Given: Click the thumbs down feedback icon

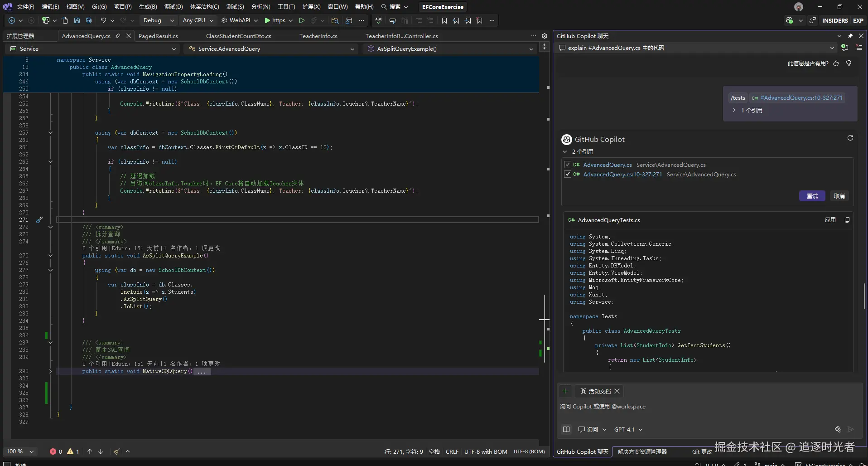Looking at the screenshot, I should coord(849,63).
